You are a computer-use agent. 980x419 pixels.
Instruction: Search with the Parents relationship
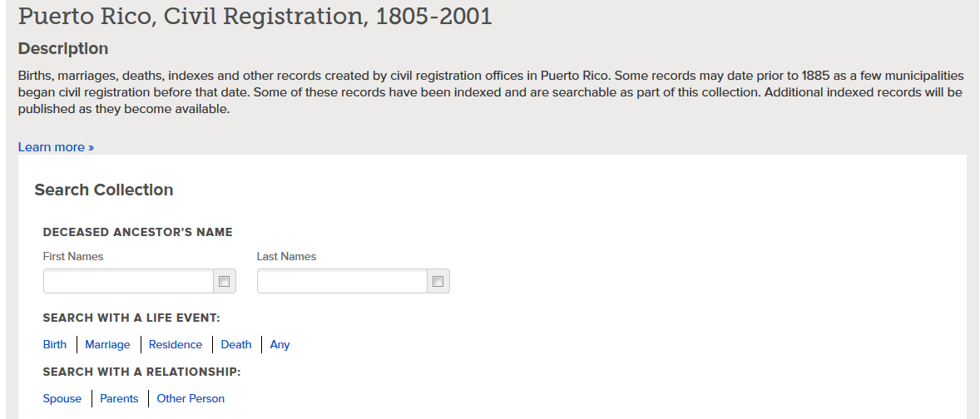pos(119,398)
